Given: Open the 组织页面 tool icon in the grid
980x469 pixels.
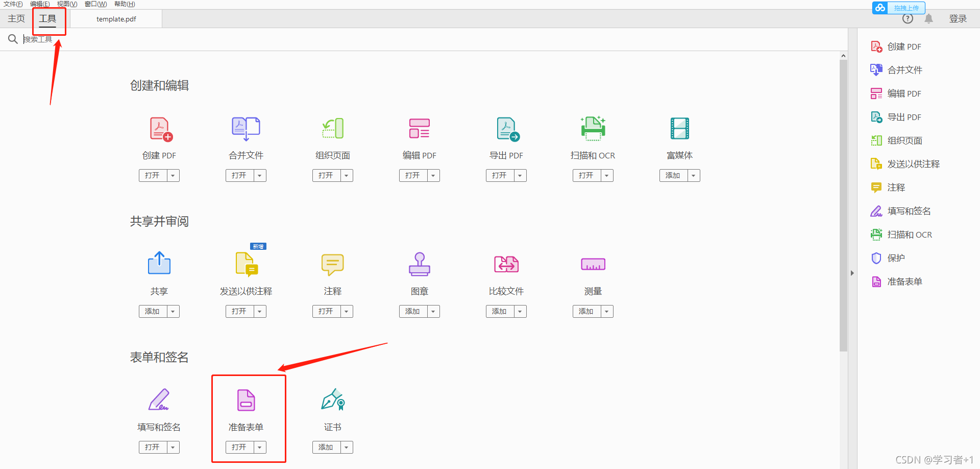Looking at the screenshot, I should tap(333, 129).
